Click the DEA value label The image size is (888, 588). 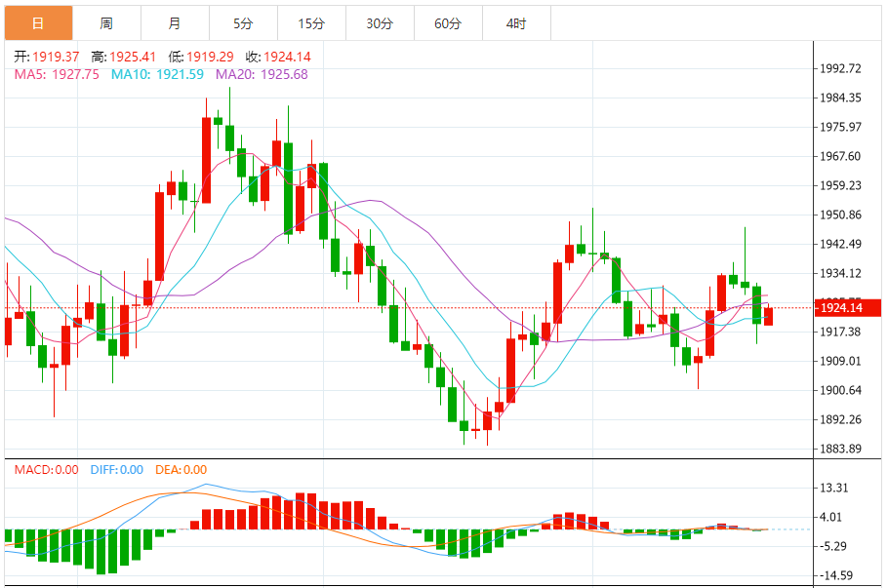pyautogui.click(x=182, y=470)
